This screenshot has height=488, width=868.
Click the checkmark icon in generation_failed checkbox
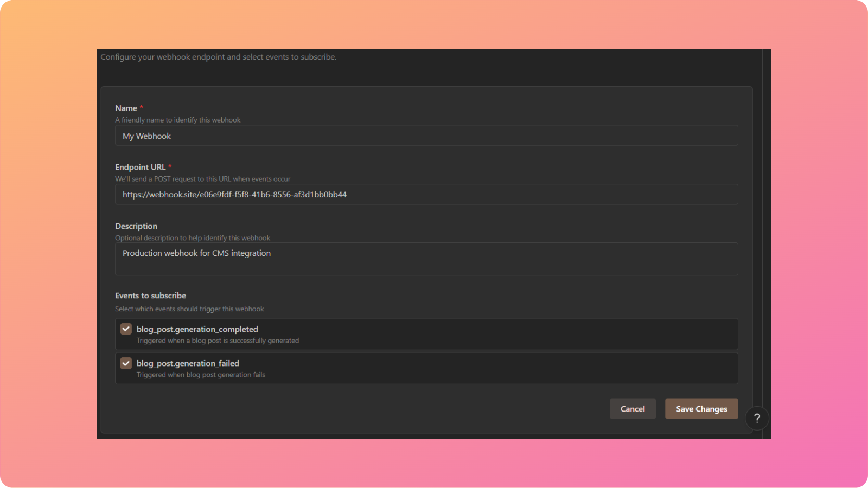[x=125, y=363]
